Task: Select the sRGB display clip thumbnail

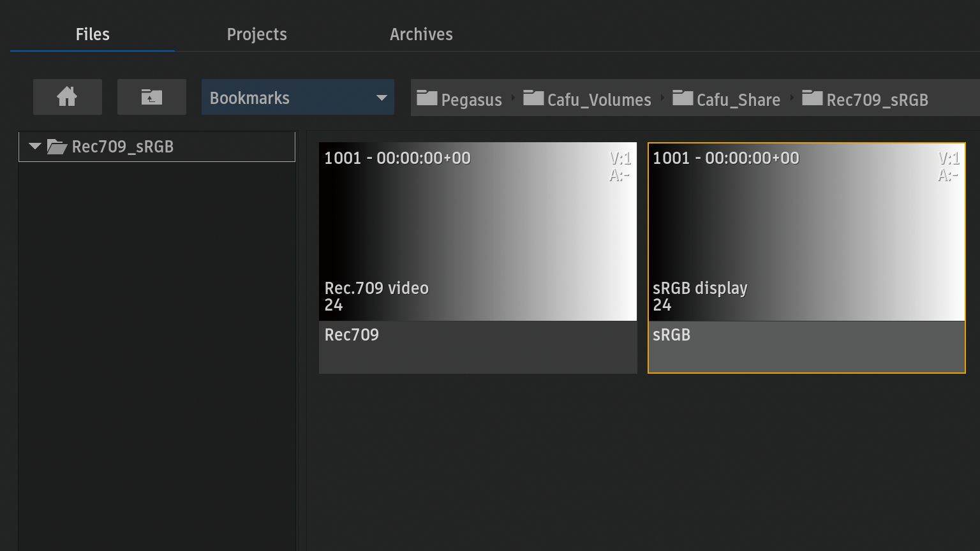Action: click(x=806, y=231)
